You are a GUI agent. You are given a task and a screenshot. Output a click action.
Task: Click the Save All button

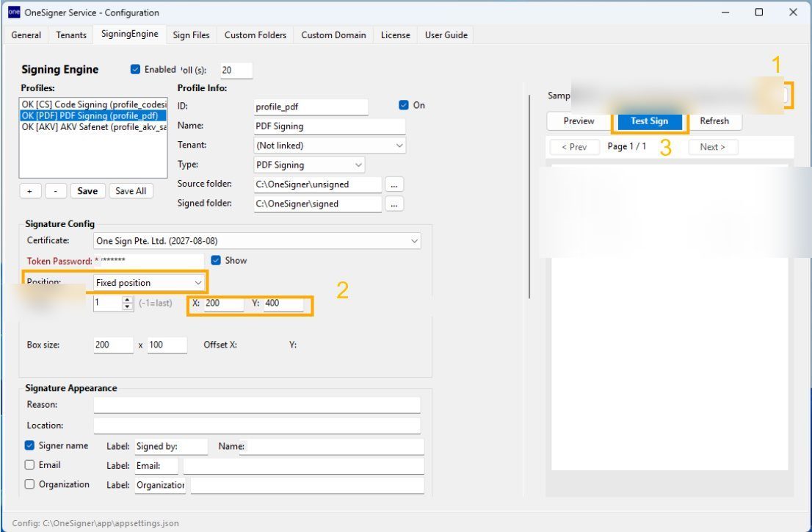coord(131,191)
